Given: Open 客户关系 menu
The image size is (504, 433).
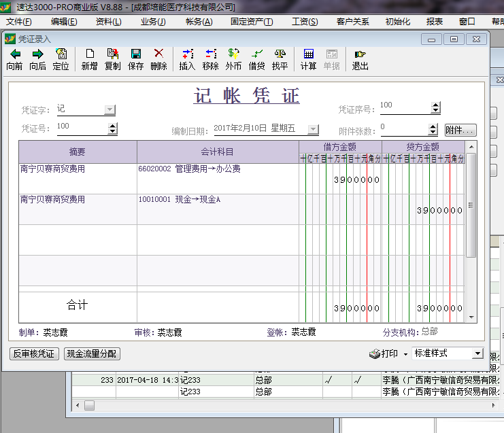Looking at the screenshot, I should coord(352,22).
